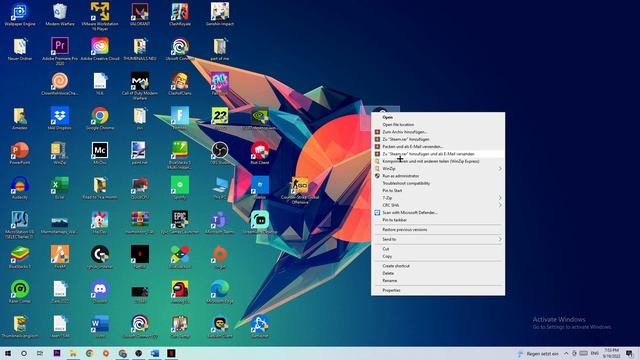Launch BlueStacks 5 desktop shortcut
Image resolution: width=640 pixels, height=360 pixels.
click(20, 257)
